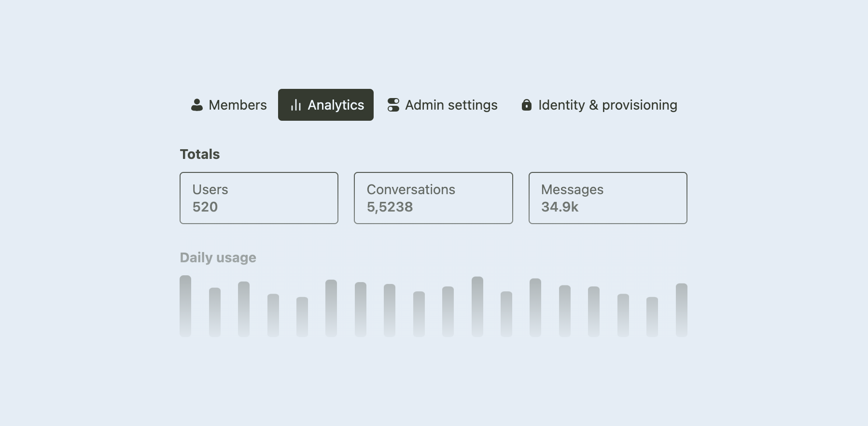
Task: Click the Identity & provisioning lock icon
Action: click(x=527, y=105)
